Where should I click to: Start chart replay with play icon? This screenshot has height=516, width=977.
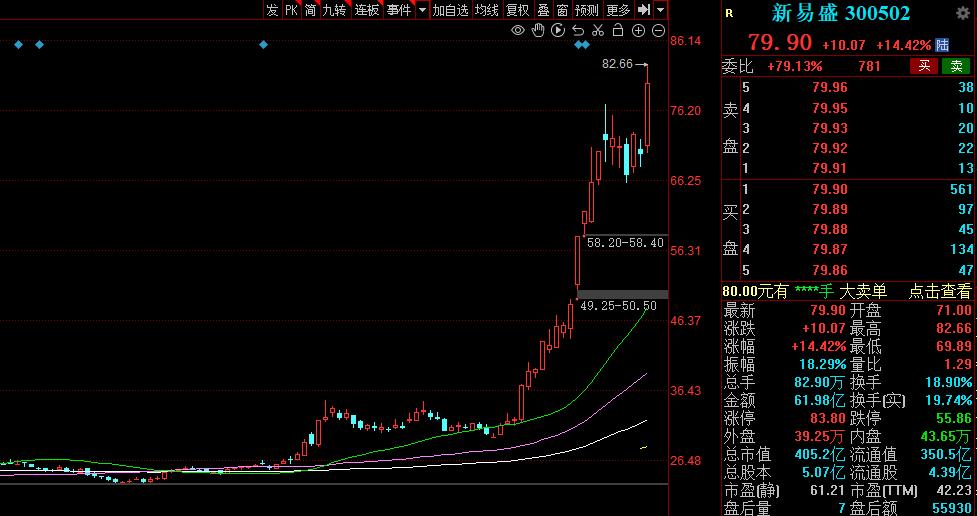pos(558,31)
